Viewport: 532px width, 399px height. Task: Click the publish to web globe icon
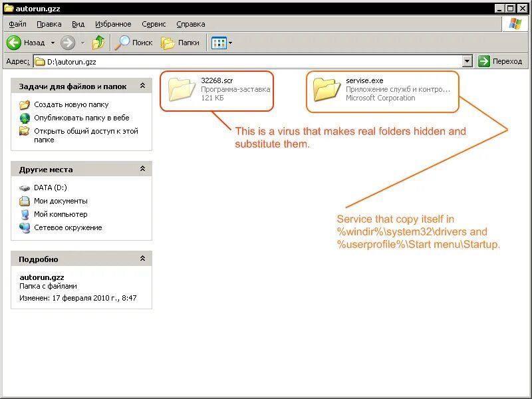point(25,118)
